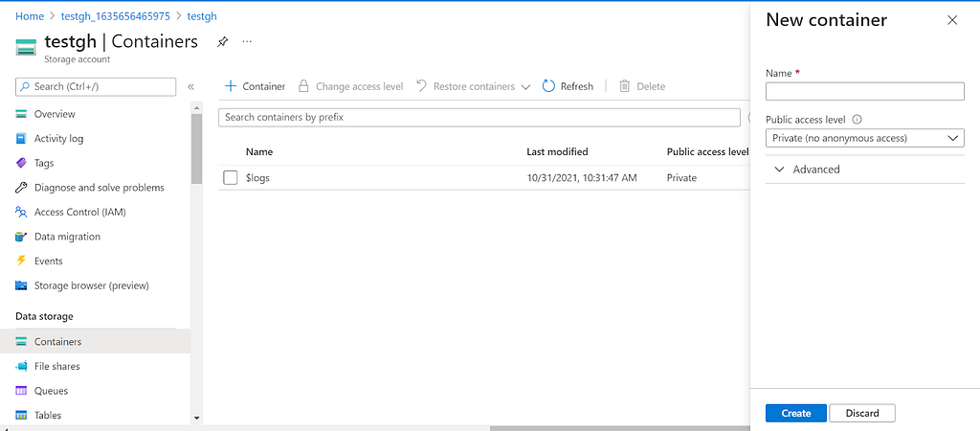
Task: Open Overview in the sidebar menu
Action: tap(55, 114)
